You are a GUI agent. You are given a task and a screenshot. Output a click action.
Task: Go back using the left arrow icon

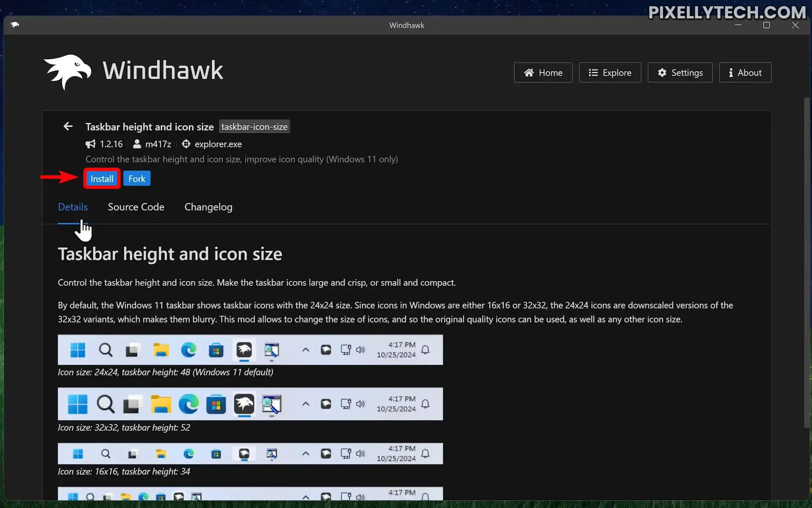click(x=68, y=127)
